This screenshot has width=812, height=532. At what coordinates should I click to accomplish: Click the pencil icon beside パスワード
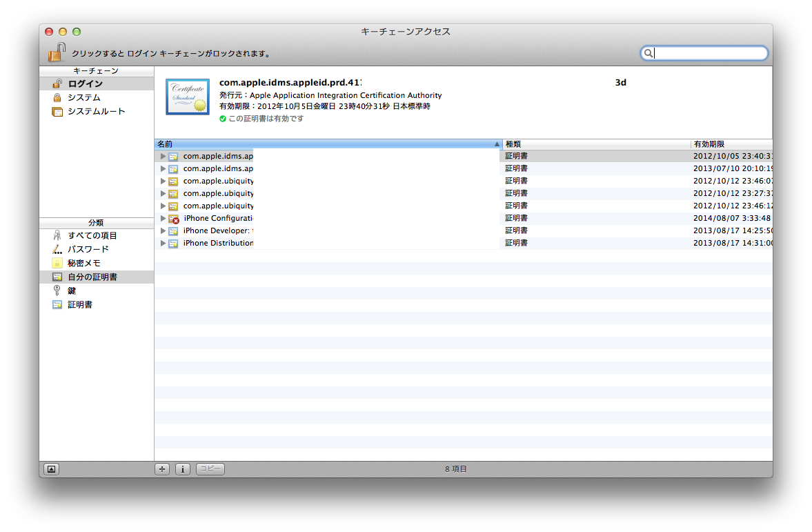pyautogui.click(x=57, y=249)
